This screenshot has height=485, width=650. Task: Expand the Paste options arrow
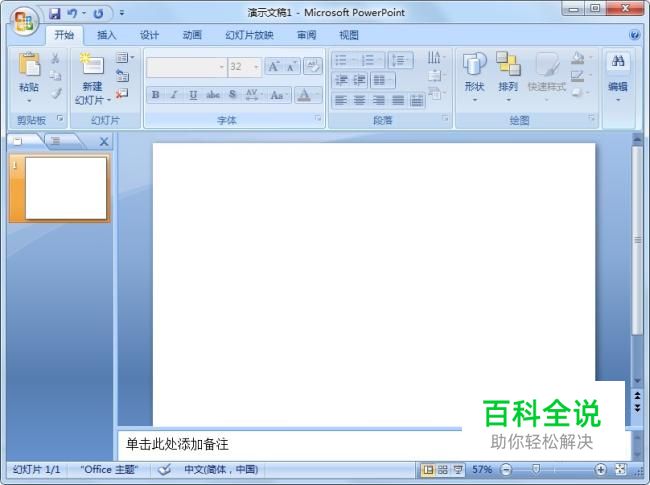click(29, 101)
